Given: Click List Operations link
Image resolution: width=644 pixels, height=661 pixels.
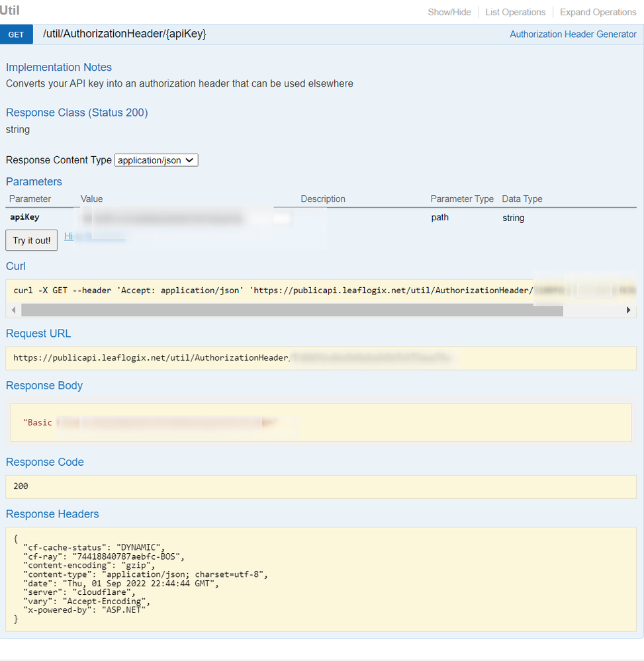Looking at the screenshot, I should (515, 12).
